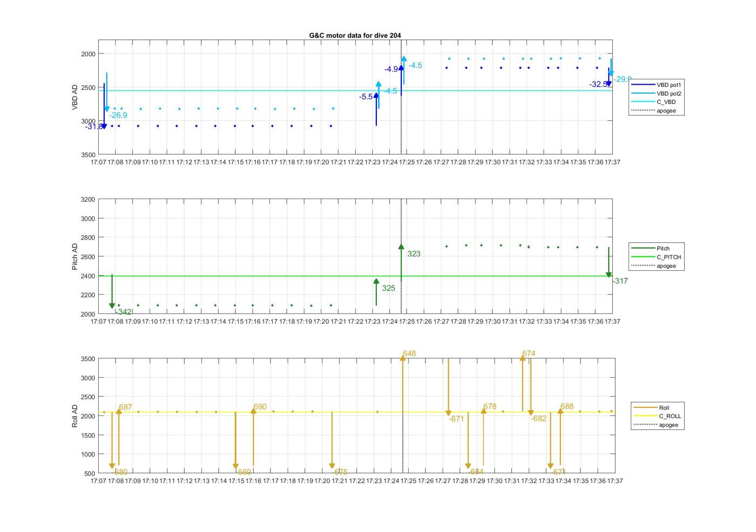Click the "-26.9" VBD annotation
The image size is (756, 532).
coord(118,115)
